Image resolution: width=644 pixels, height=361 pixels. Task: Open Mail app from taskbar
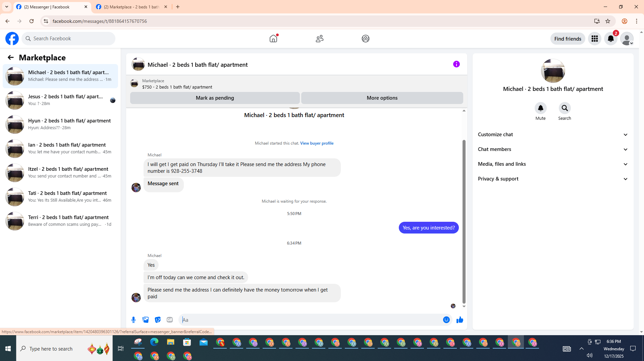click(204, 342)
